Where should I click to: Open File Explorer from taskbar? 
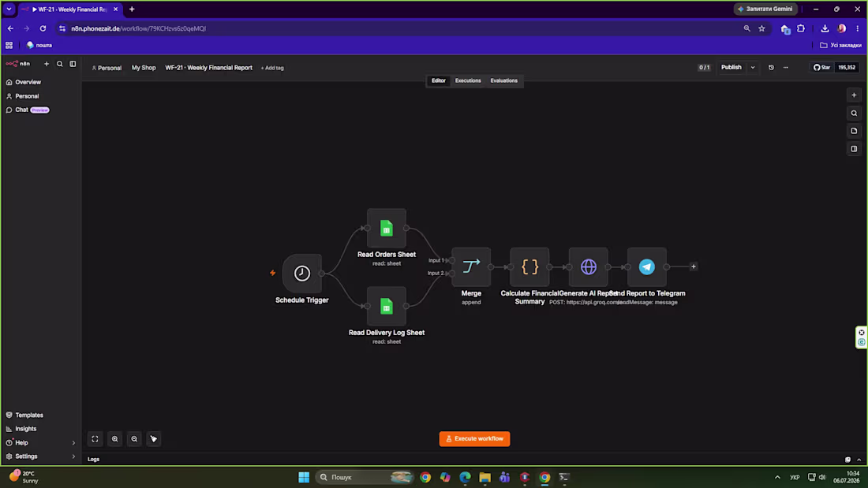click(485, 477)
